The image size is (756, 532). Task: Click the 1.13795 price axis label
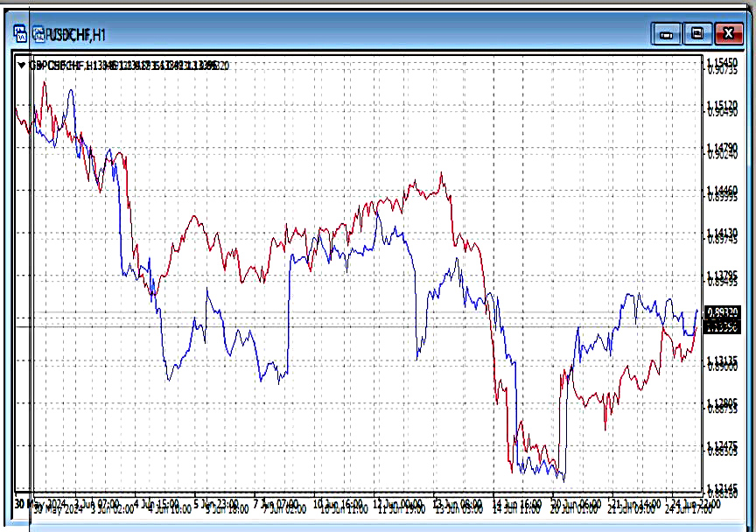tap(722, 275)
